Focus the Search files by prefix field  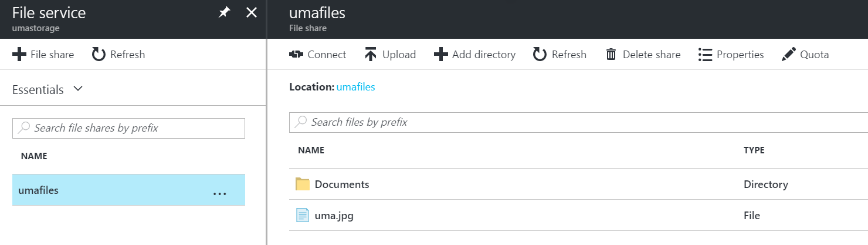578,122
